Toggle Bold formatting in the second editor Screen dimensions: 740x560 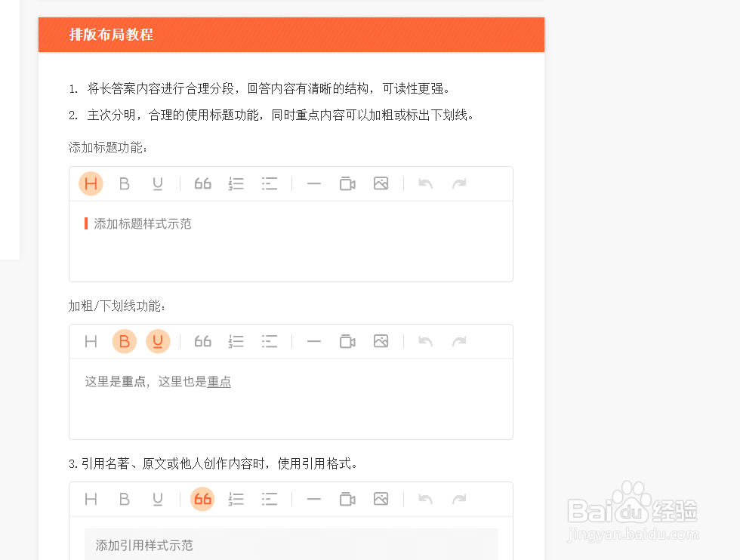tap(124, 341)
